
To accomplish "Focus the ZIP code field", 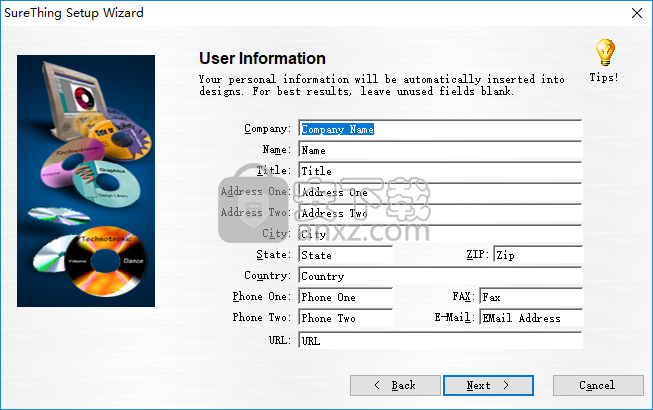I will [x=538, y=254].
